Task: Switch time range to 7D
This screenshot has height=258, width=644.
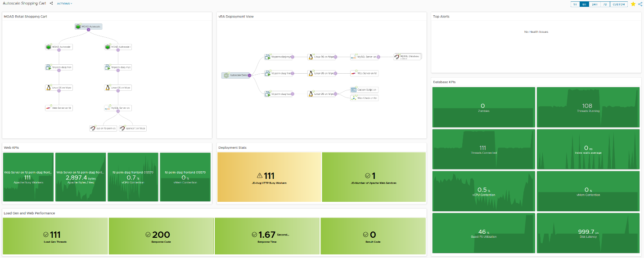Action: (x=605, y=4)
